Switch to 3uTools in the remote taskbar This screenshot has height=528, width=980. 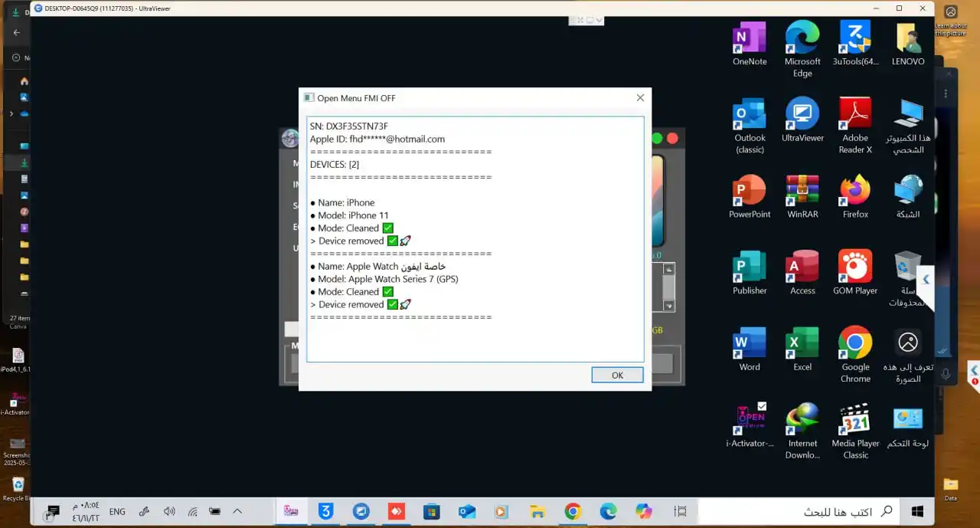(x=326, y=511)
